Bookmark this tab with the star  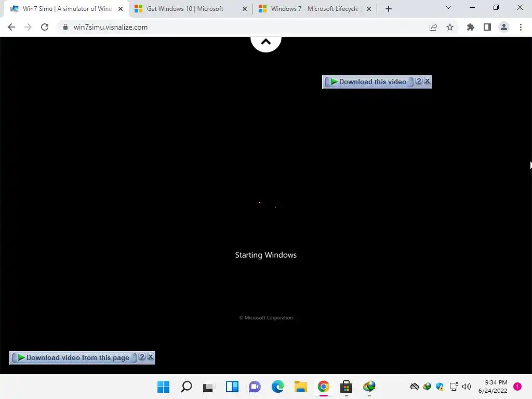coord(450,27)
